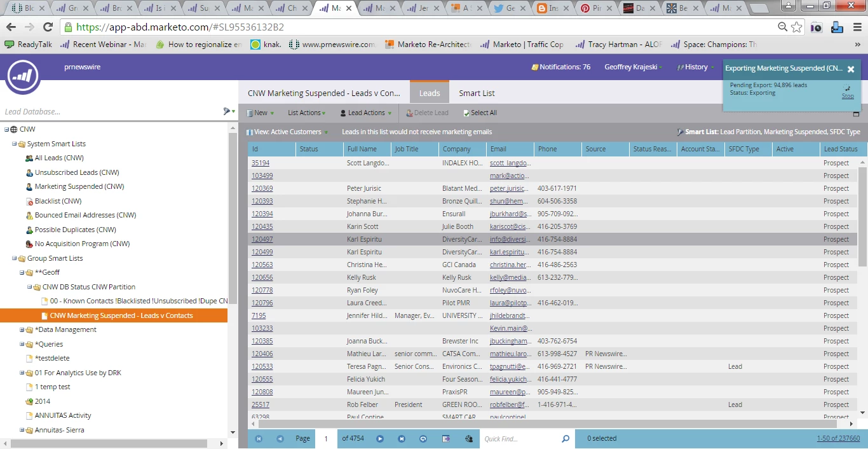Open Bounced Email Addresses (CNW) list

pyautogui.click(x=85, y=215)
